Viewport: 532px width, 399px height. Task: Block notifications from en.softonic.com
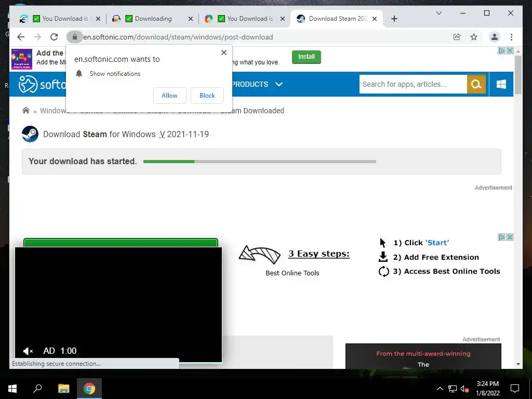[207, 96]
